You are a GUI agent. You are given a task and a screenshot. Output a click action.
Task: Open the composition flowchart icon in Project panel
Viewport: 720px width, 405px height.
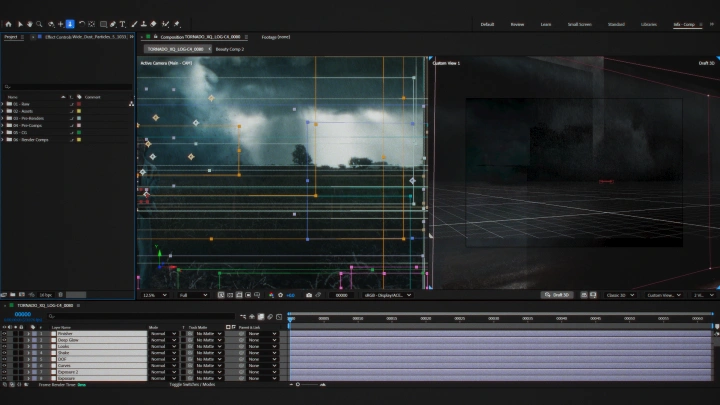click(x=131, y=104)
